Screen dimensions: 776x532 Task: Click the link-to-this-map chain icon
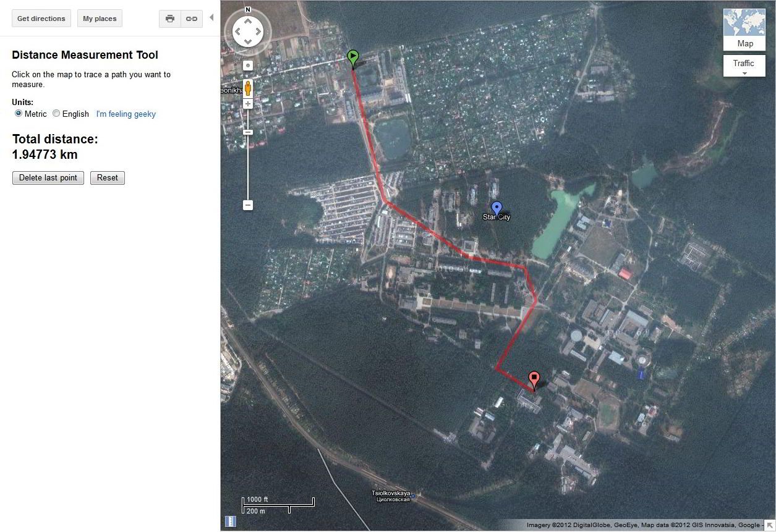pos(192,19)
